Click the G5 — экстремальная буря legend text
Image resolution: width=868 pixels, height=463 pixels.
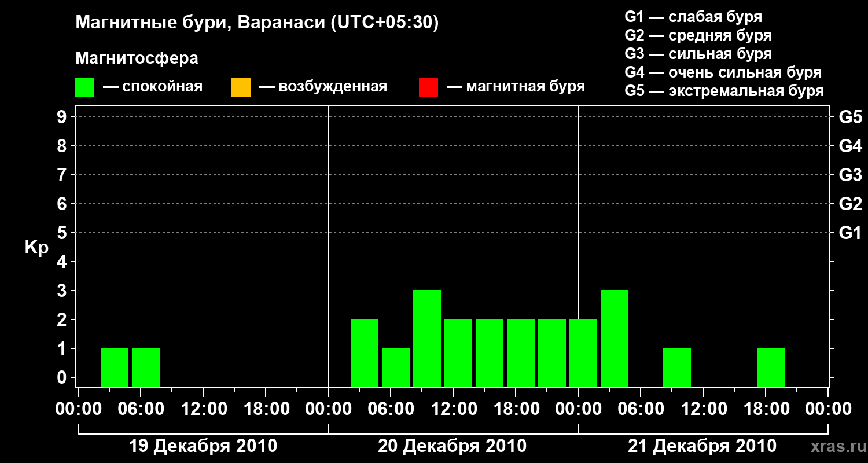click(724, 91)
